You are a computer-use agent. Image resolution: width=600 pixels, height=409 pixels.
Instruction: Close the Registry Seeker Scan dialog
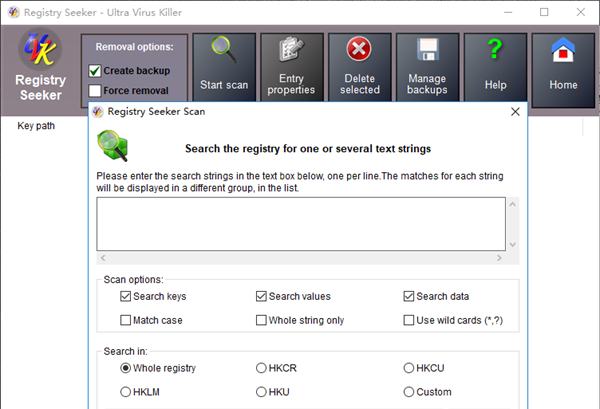515,112
